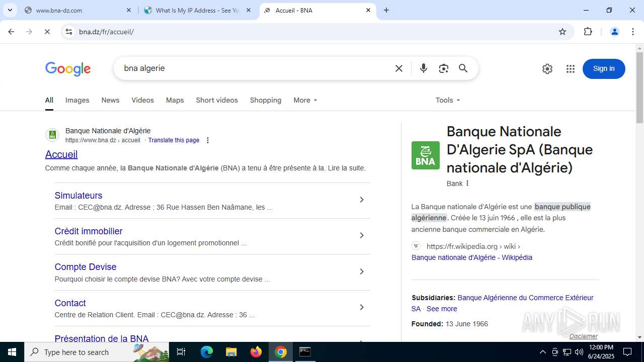Close the Accueil - BNA tab
The height and width of the screenshot is (362, 644).
(368, 10)
